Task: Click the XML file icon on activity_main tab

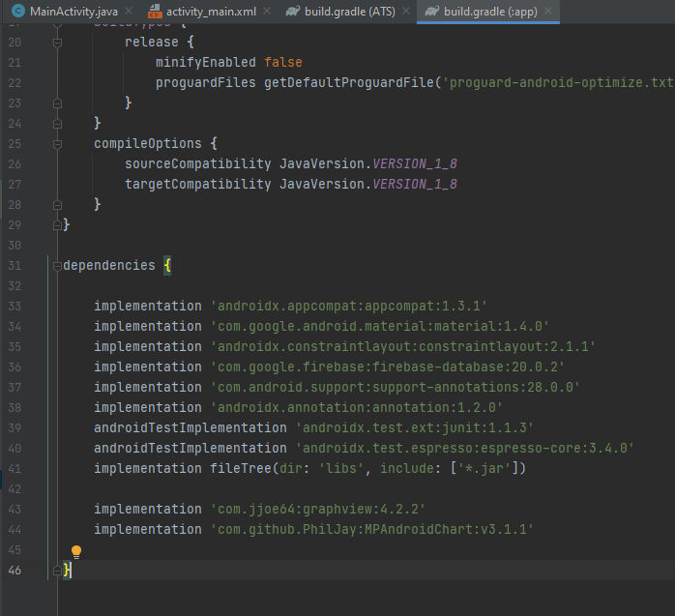Action: [155, 12]
